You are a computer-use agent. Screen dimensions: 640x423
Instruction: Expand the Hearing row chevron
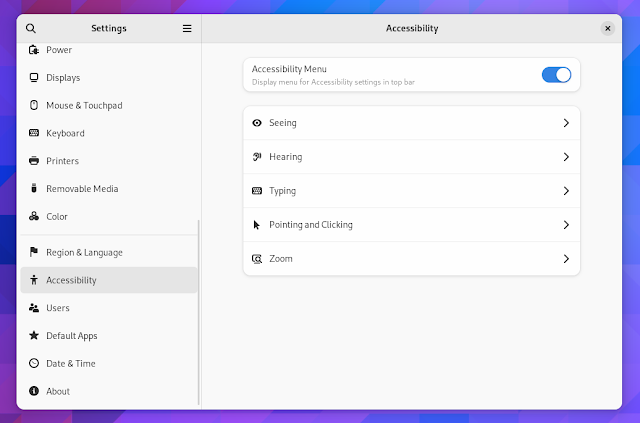pos(566,157)
